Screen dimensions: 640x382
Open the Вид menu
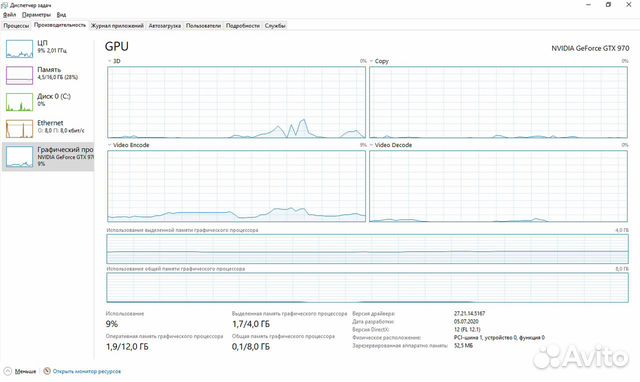tap(61, 15)
